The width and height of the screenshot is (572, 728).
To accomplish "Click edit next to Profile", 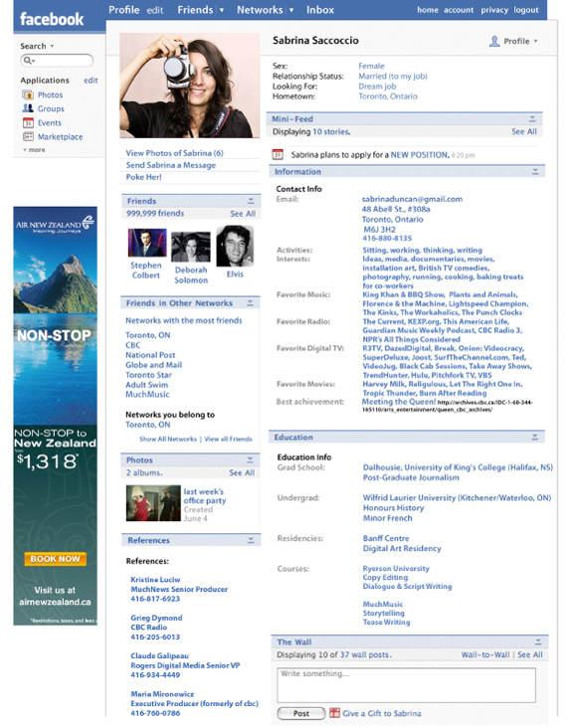I will pyautogui.click(x=155, y=10).
